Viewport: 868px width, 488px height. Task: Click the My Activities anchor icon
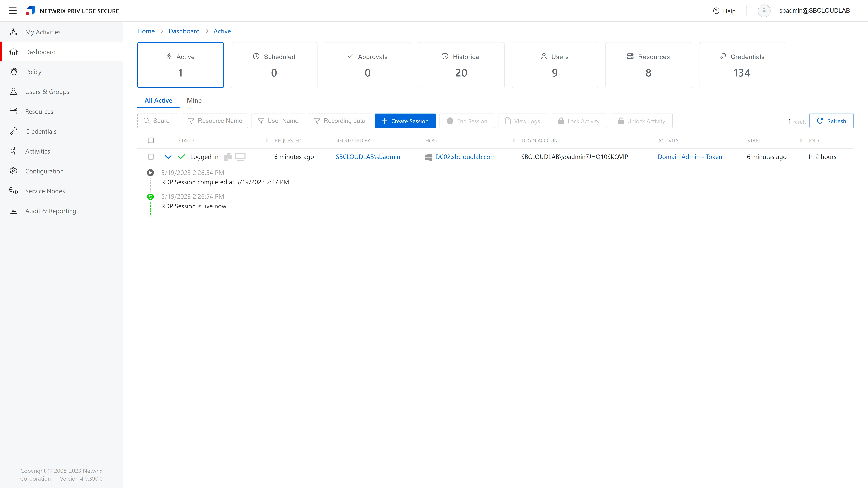coord(13,32)
